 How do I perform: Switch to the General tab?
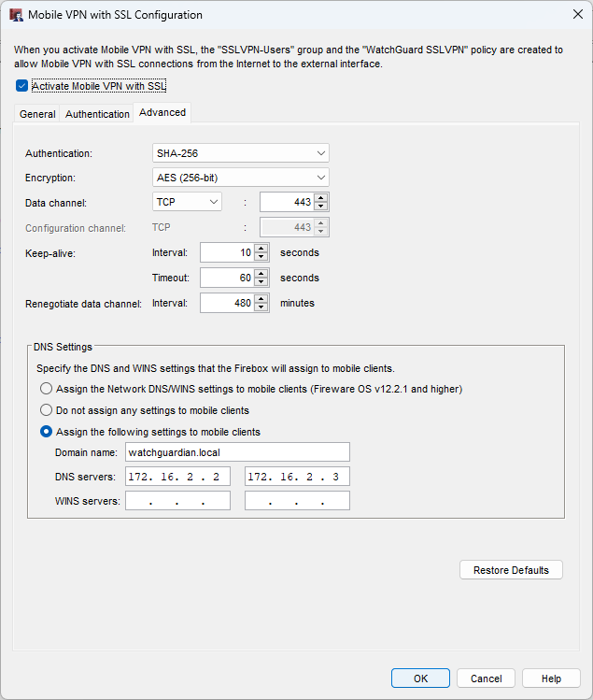(37, 114)
